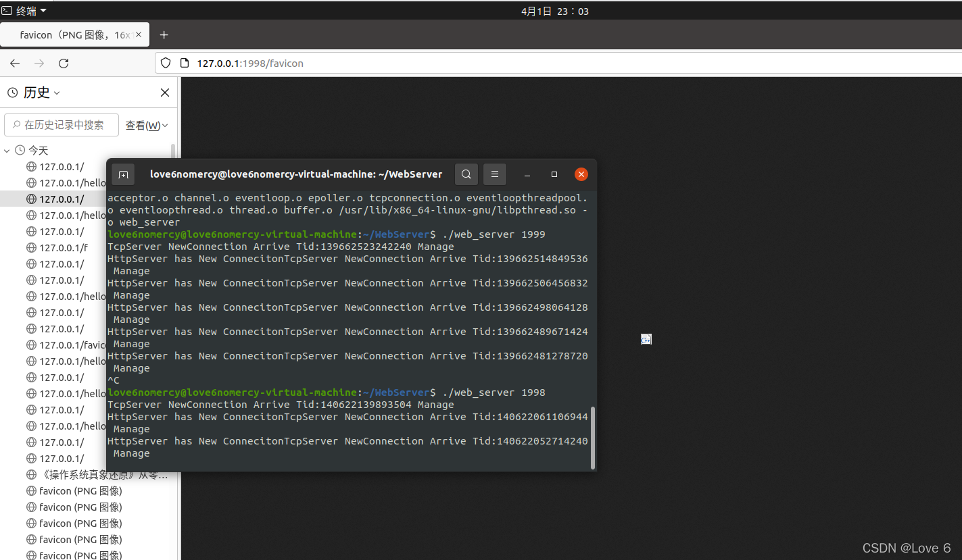
Task: Maximize the terminal window
Action: (x=554, y=174)
